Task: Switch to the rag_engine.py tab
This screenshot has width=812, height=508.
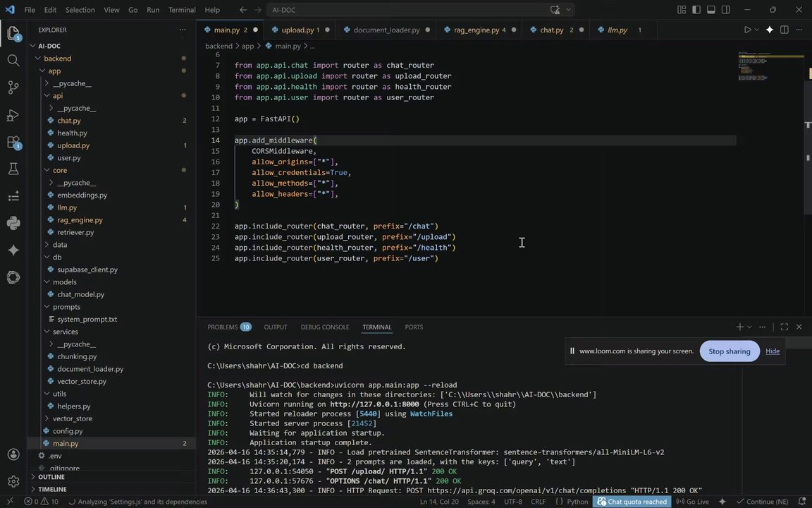Action: pyautogui.click(x=476, y=30)
